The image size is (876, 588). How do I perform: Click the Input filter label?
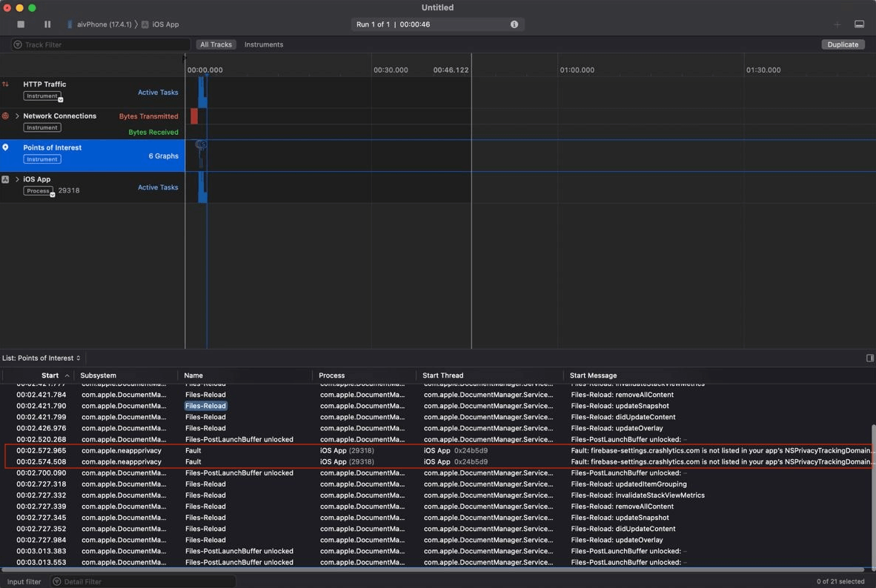24,582
